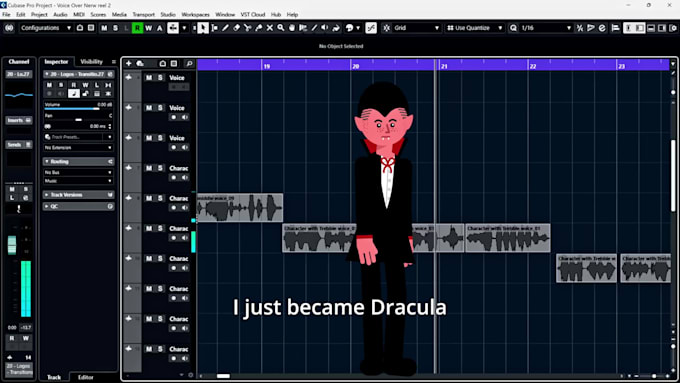The width and height of the screenshot is (680, 383).
Task: Switch to the Visibility tab
Action: tap(92, 62)
